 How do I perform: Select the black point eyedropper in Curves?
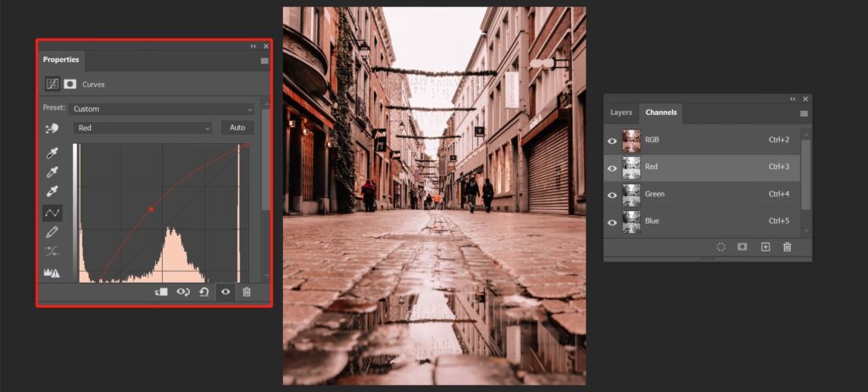point(53,153)
